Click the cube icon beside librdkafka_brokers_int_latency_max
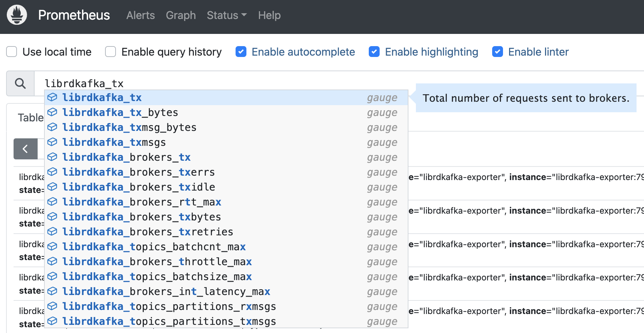Screen dimensions: 644x333 click(x=52, y=291)
